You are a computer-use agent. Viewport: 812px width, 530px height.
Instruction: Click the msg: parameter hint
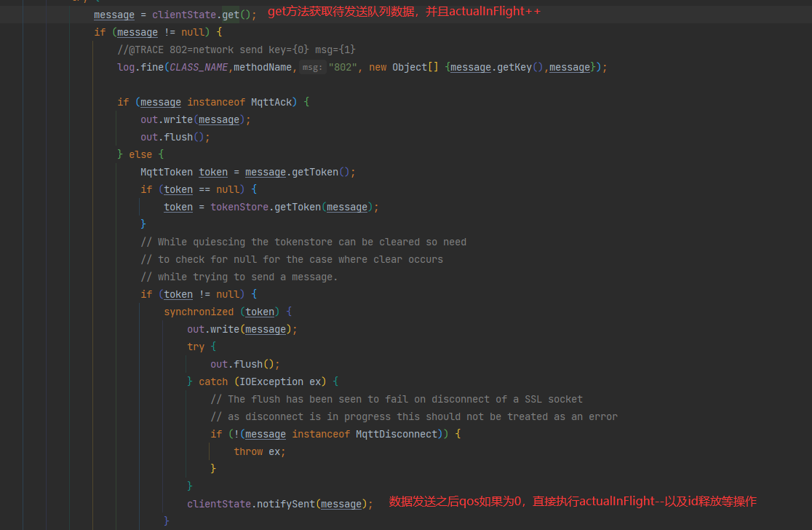pos(312,68)
